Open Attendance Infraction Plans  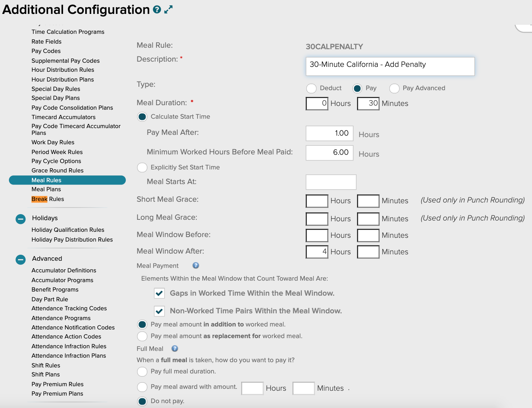click(69, 356)
